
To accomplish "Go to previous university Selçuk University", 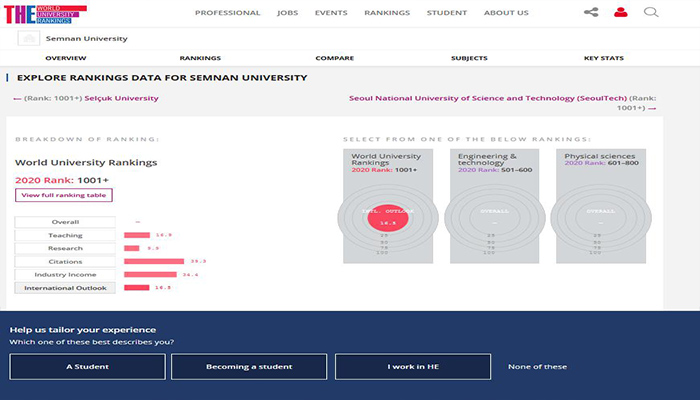I will pyautogui.click(x=121, y=98).
